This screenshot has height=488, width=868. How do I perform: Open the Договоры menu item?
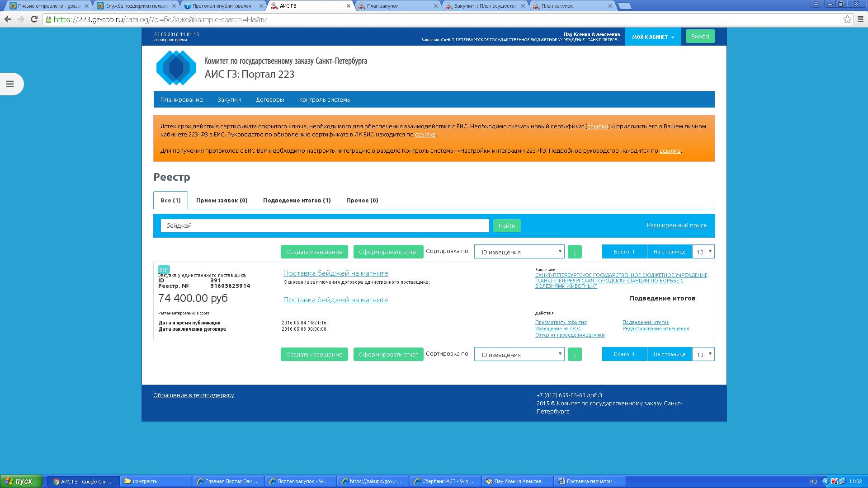coord(270,99)
